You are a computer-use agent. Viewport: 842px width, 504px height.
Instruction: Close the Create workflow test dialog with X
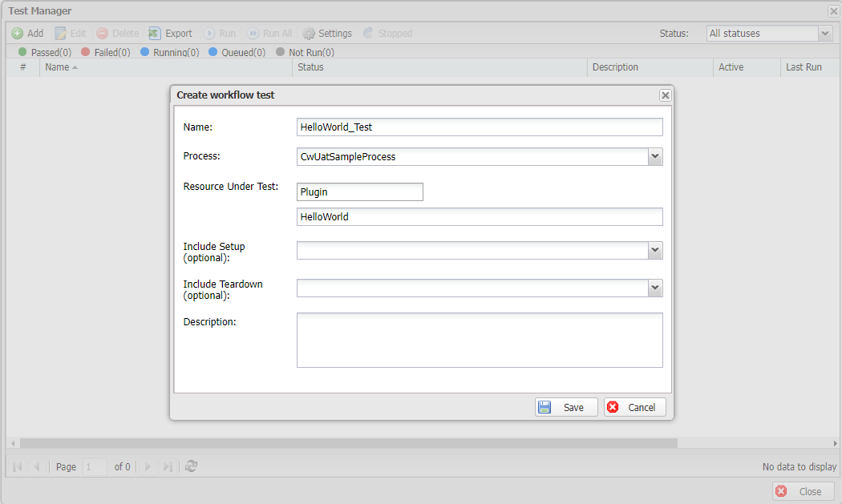(x=665, y=95)
